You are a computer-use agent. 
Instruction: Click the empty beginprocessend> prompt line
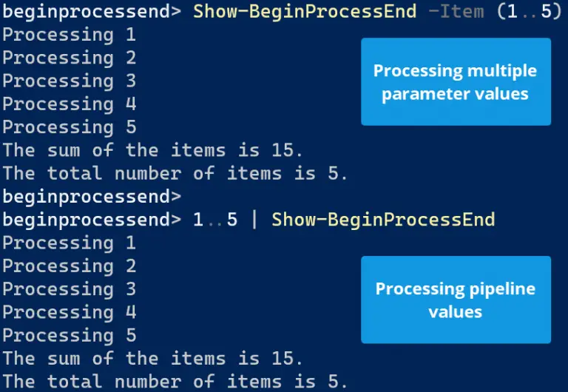coord(92,197)
